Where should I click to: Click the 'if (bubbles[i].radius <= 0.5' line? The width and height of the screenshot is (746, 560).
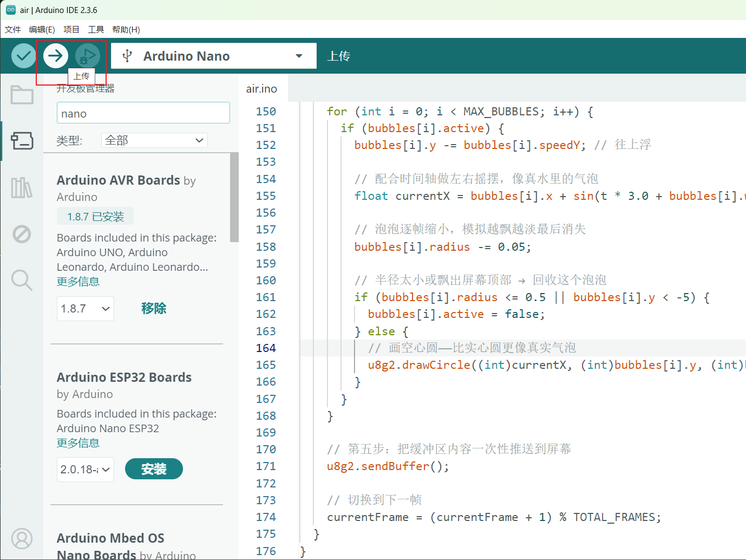click(532, 297)
